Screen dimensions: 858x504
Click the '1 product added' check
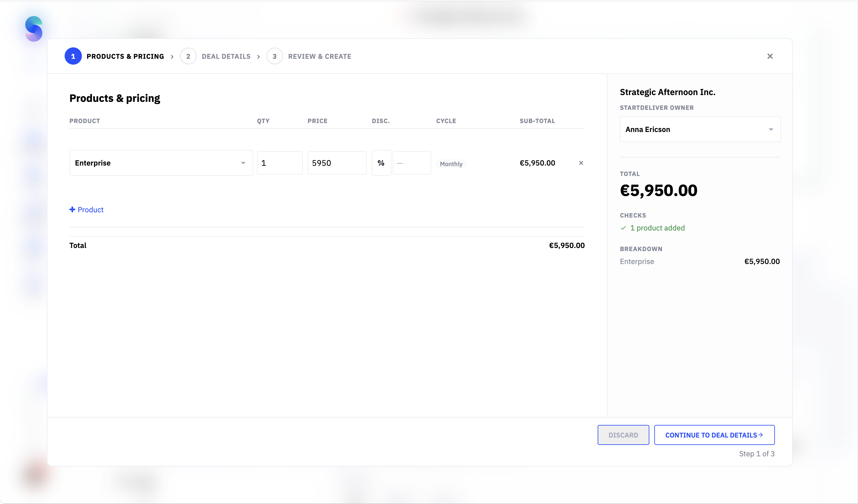tap(652, 228)
